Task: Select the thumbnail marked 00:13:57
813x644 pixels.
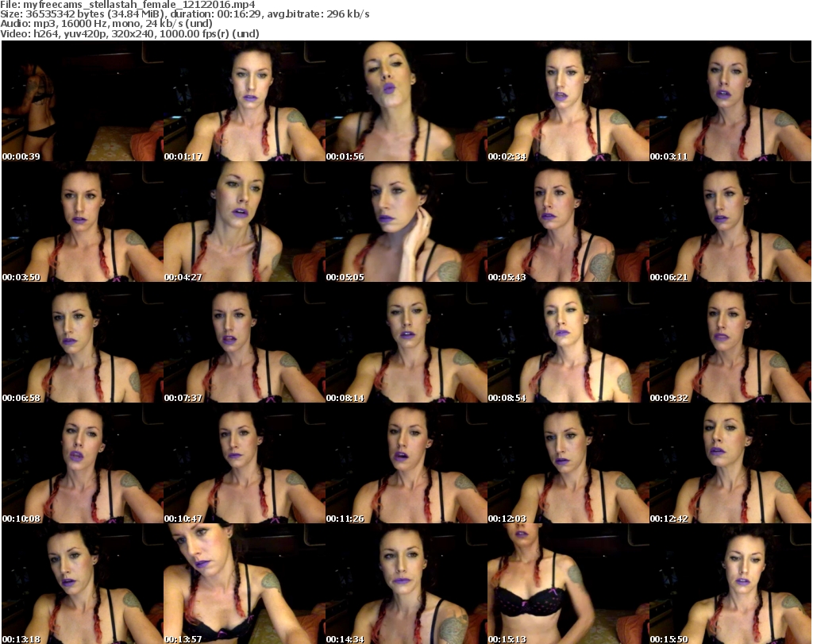Action: 245,584
